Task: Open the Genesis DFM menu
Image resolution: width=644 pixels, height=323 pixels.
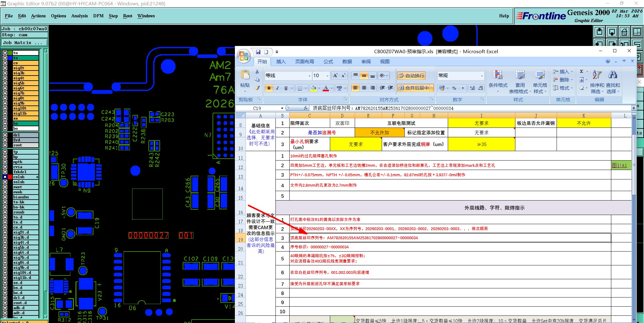Action: point(98,16)
